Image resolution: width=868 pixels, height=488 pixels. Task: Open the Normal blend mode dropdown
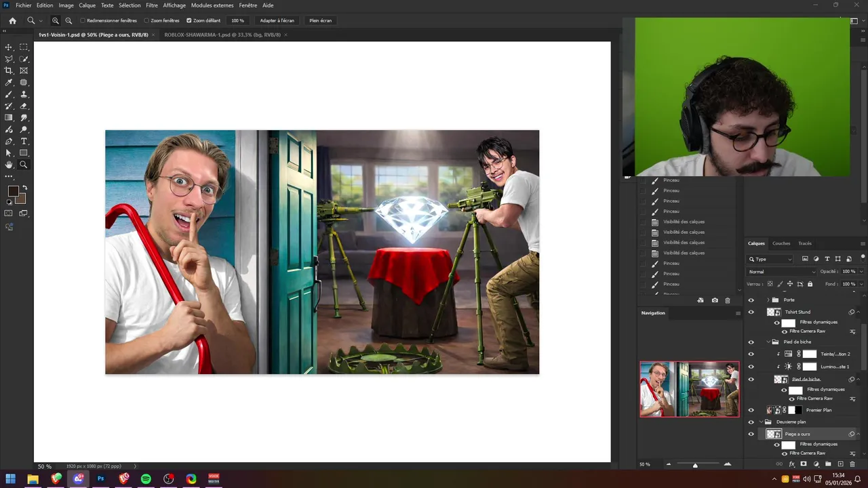(781, 272)
